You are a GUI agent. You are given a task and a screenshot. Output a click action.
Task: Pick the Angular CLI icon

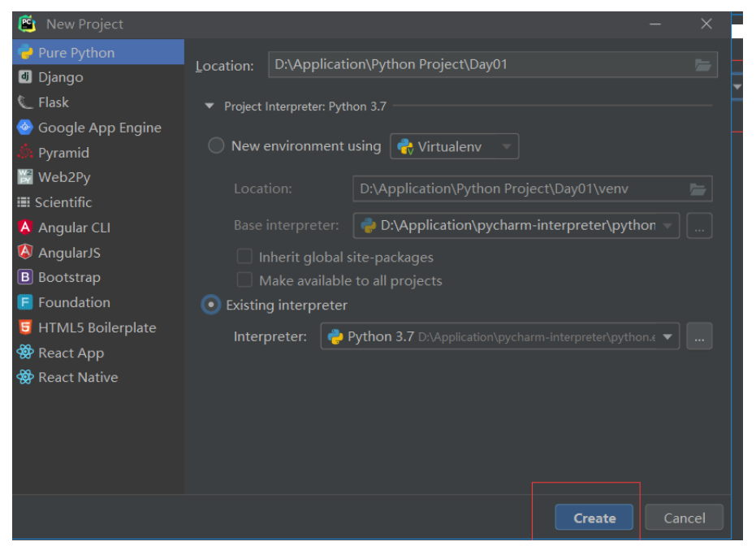point(25,227)
